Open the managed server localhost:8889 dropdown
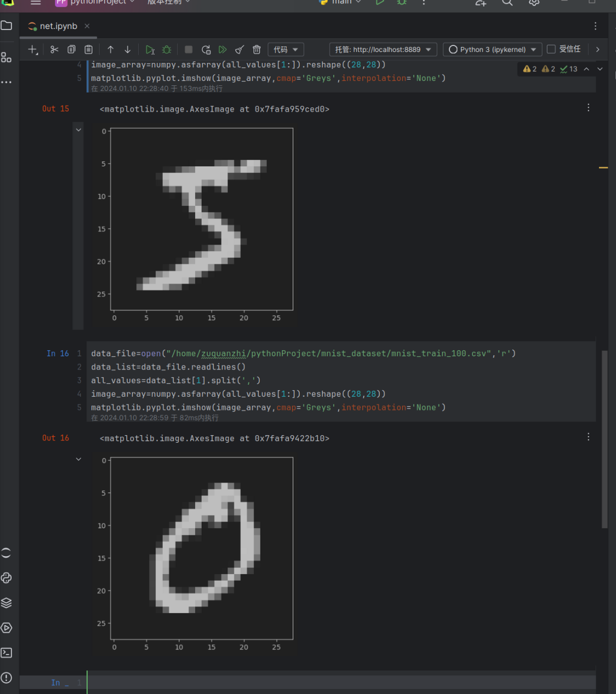Image resolution: width=616 pixels, height=694 pixels. [383, 50]
